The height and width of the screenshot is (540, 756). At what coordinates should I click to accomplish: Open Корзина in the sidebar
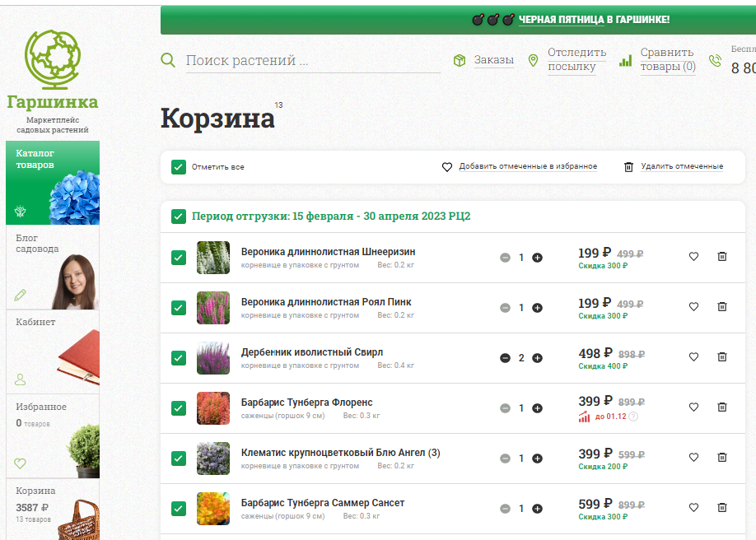53,510
